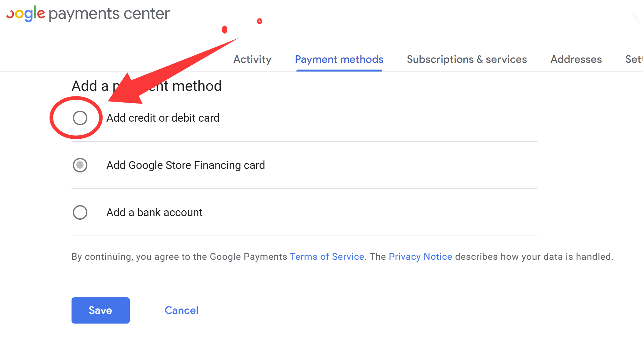The image size is (643, 364).
Task: Choose the bank account radio button
Action: (80, 212)
